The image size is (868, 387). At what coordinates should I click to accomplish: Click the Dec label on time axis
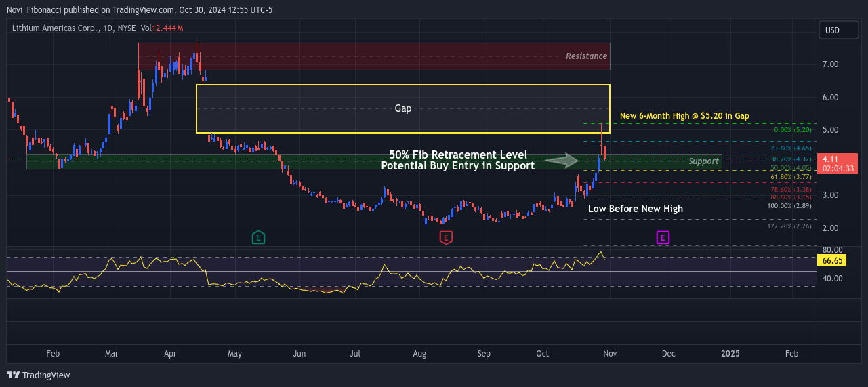pos(668,354)
